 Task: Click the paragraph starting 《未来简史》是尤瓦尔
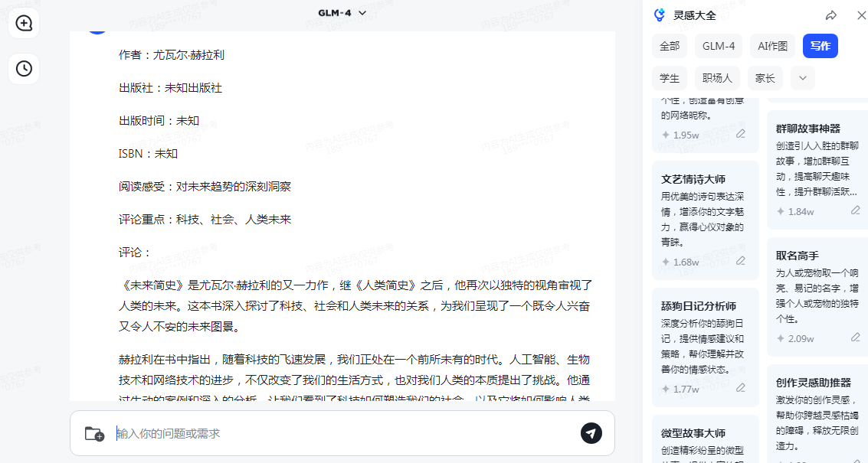(355, 306)
